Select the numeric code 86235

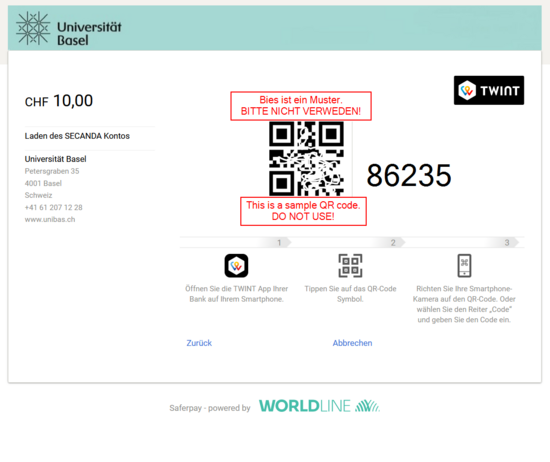(x=409, y=175)
